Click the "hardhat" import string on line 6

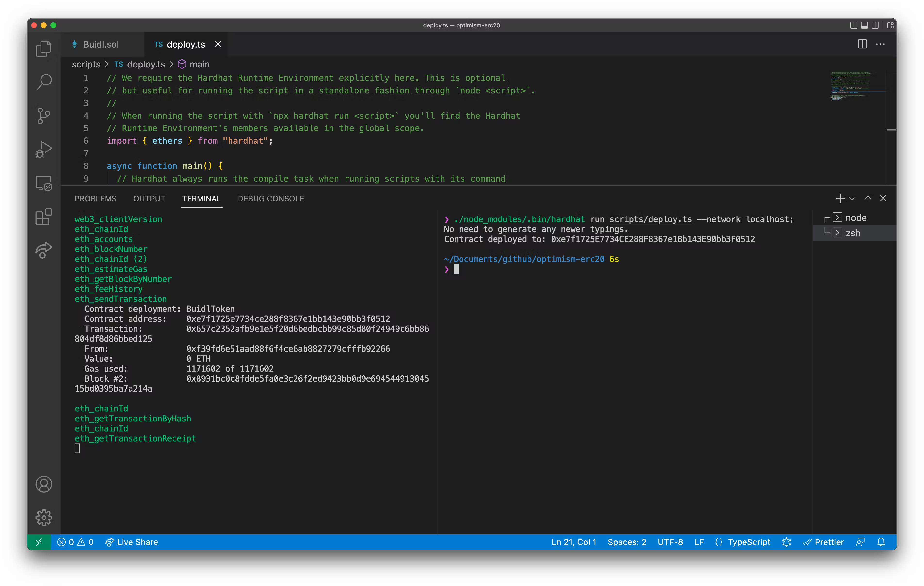pyautogui.click(x=245, y=141)
